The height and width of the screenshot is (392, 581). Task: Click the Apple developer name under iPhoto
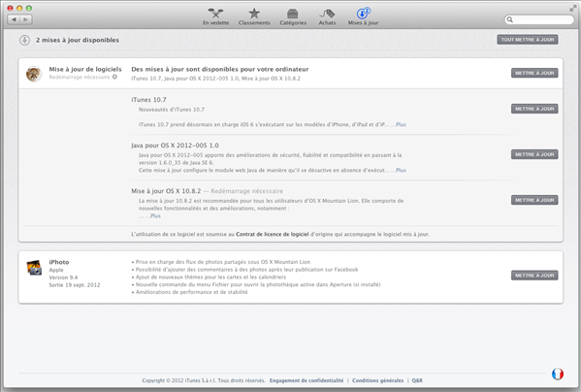pyautogui.click(x=56, y=270)
